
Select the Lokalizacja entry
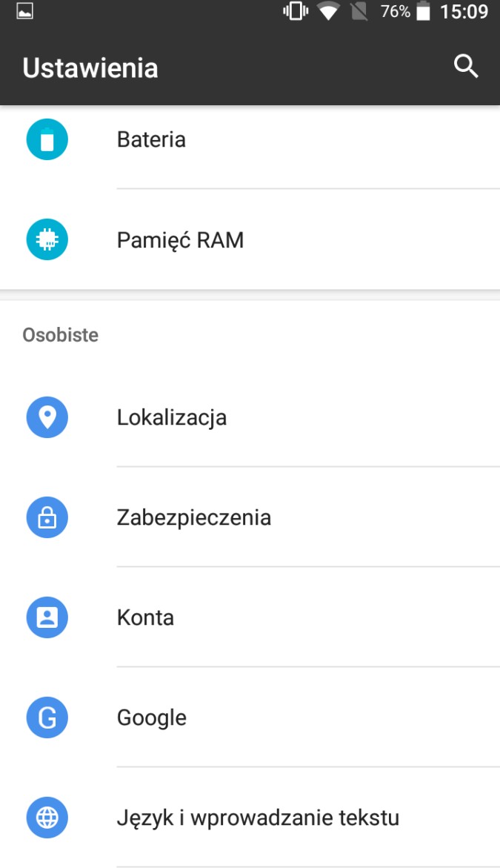[250, 417]
